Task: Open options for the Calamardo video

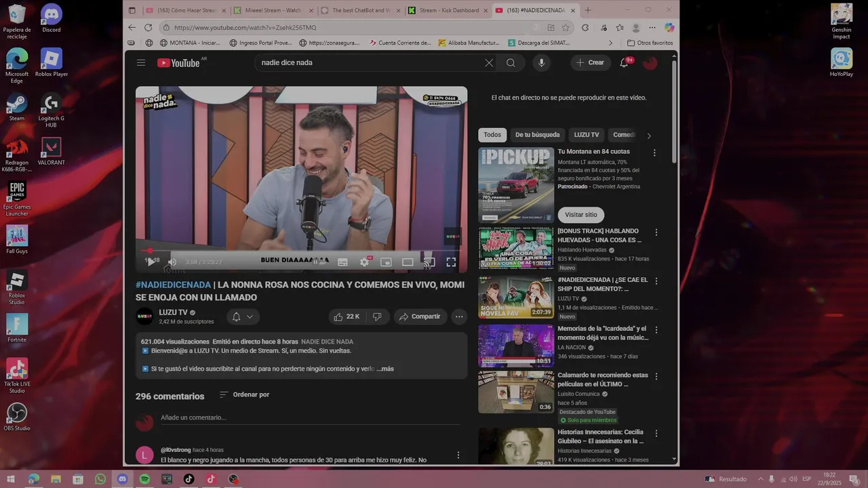Action: [656, 376]
